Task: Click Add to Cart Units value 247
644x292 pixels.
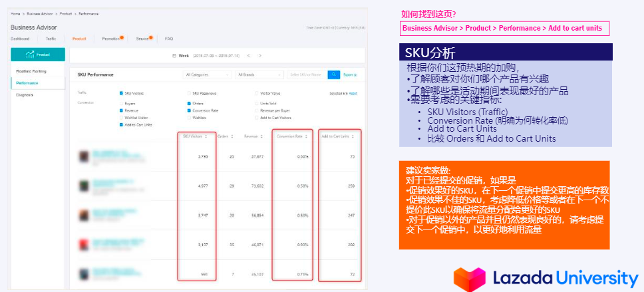Action: [x=351, y=216]
